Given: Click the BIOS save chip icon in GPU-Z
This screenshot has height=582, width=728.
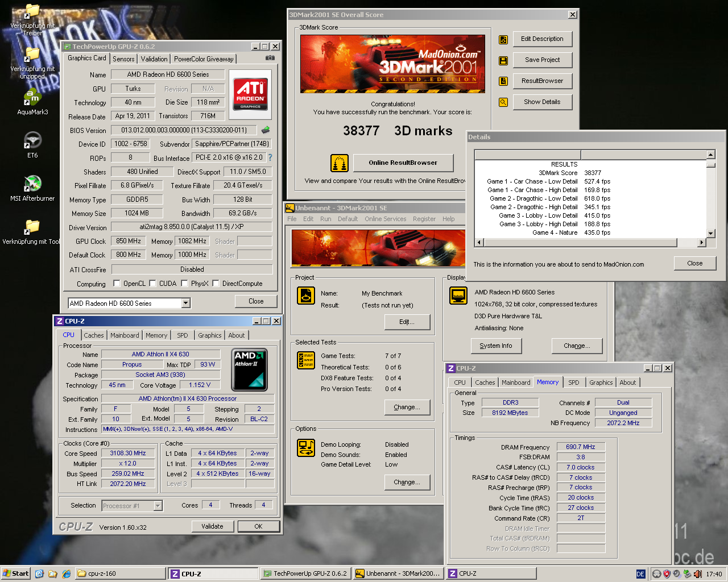Looking at the screenshot, I should pyautogui.click(x=266, y=130).
